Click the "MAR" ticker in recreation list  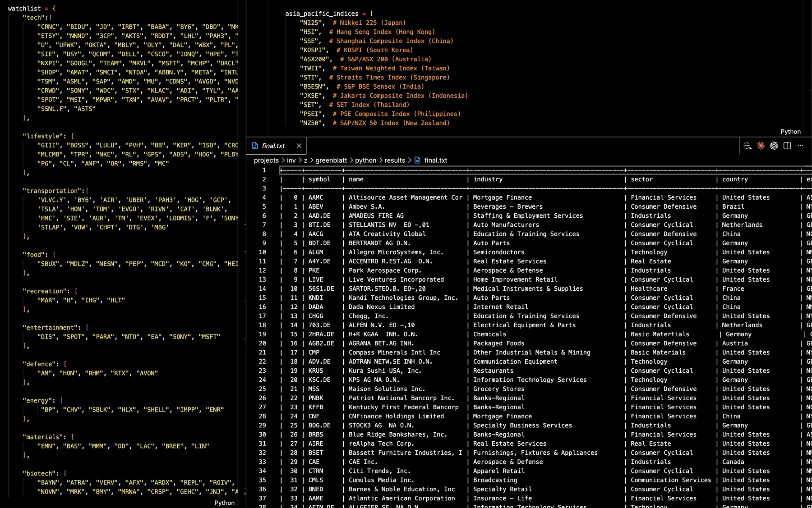pyautogui.click(x=46, y=300)
